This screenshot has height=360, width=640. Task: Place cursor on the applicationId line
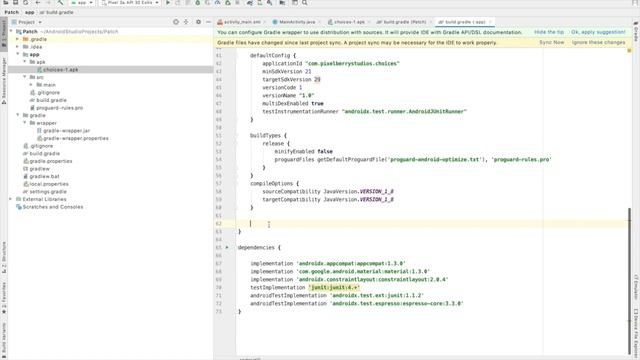pos(331,64)
